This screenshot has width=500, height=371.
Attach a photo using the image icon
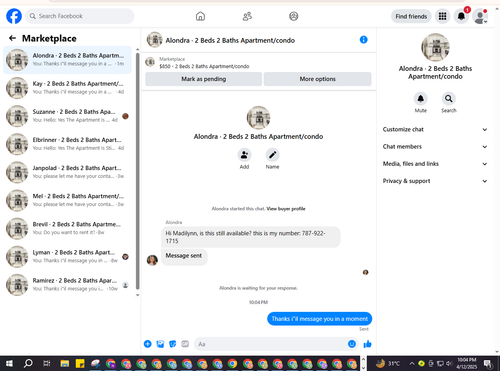pos(160,344)
